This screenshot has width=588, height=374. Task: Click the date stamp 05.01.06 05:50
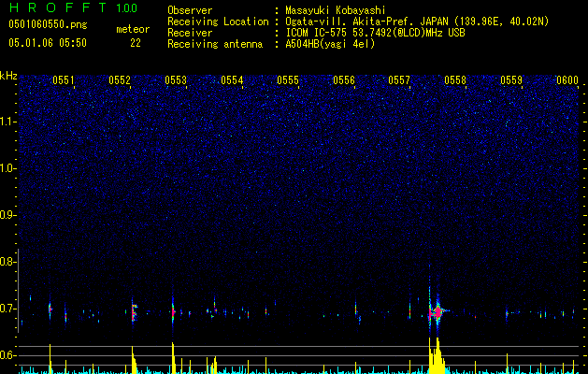click(48, 43)
